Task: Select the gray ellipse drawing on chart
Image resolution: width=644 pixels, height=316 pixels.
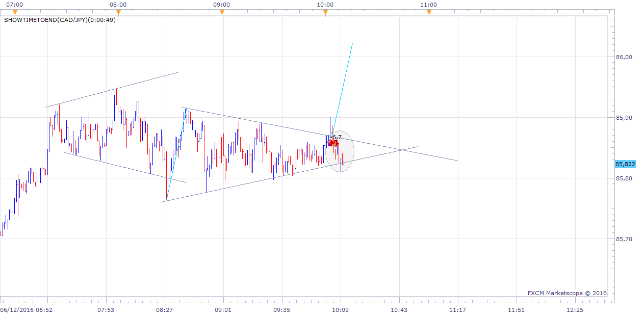Action: coord(340,151)
